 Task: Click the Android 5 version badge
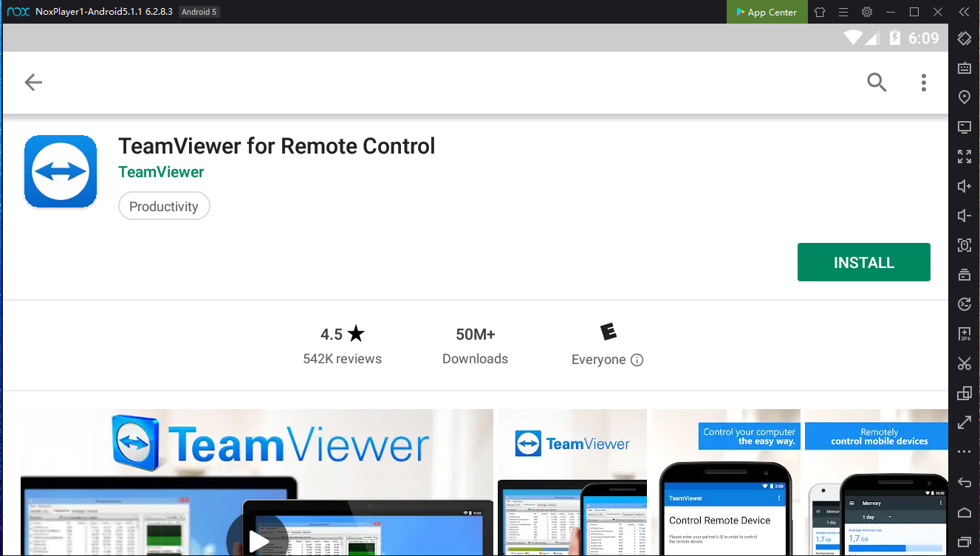point(199,12)
